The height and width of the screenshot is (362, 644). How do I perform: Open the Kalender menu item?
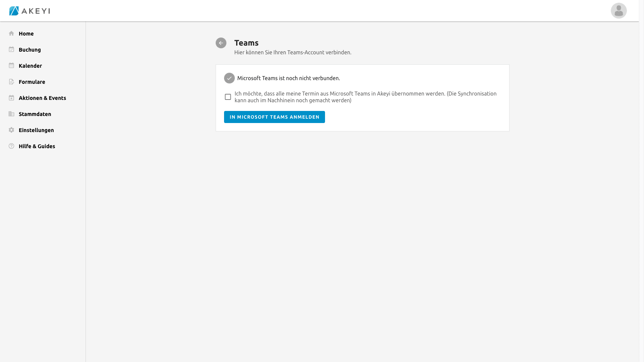click(30, 66)
